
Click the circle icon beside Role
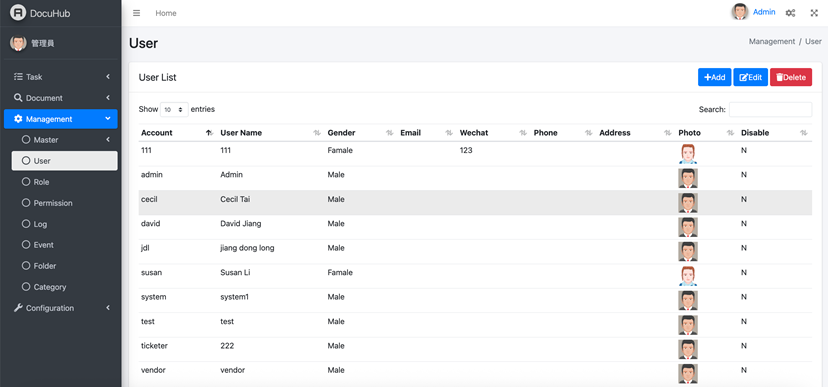pyautogui.click(x=26, y=182)
